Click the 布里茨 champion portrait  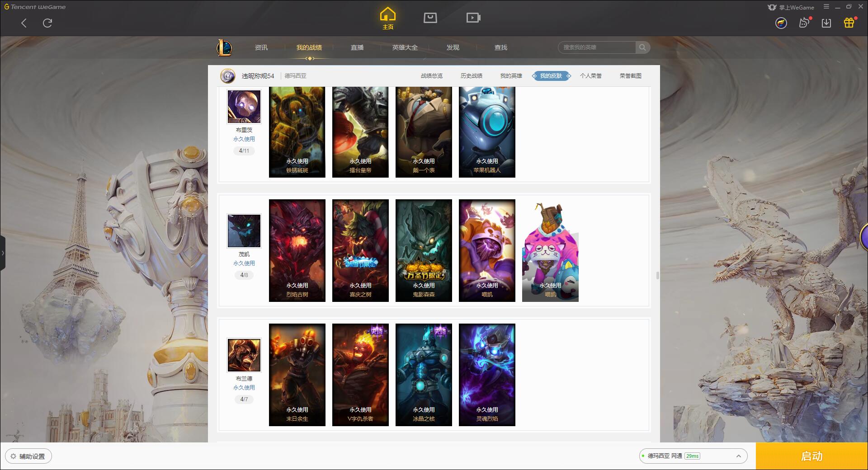[x=244, y=107]
